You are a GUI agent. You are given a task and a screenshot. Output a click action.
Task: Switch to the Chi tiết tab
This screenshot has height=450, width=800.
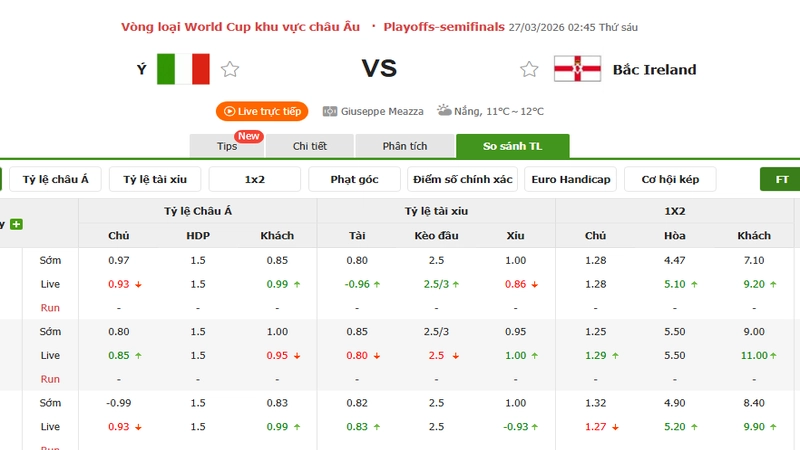[x=310, y=146]
